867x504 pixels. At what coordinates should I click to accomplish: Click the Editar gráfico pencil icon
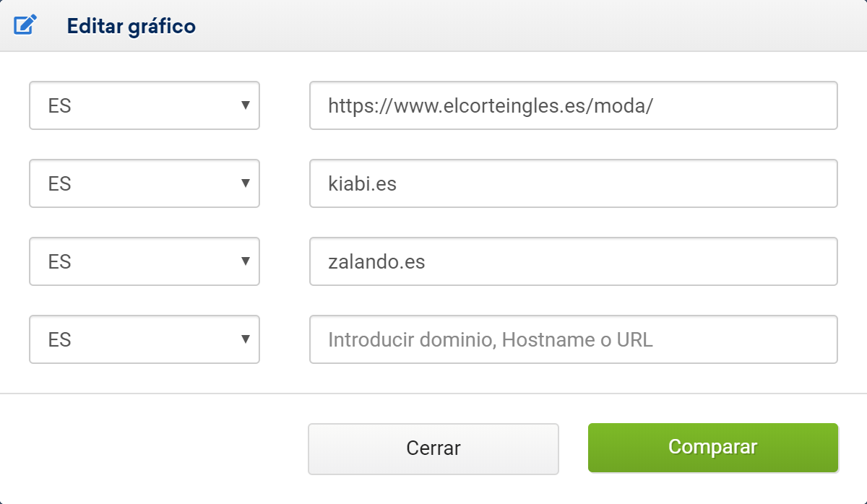click(x=25, y=26)
